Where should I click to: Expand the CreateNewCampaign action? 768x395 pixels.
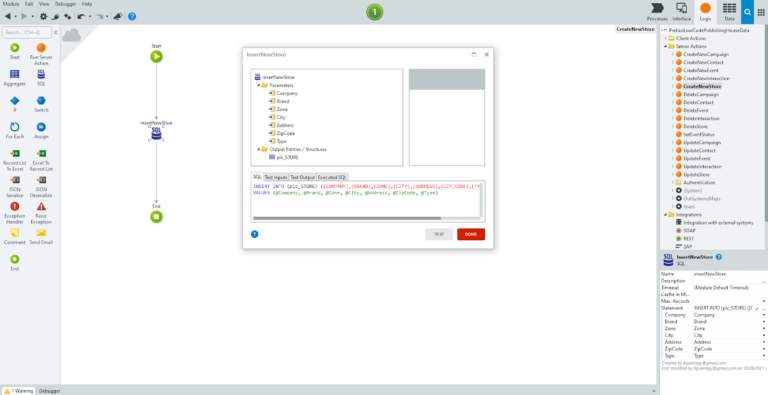(672, 54)
